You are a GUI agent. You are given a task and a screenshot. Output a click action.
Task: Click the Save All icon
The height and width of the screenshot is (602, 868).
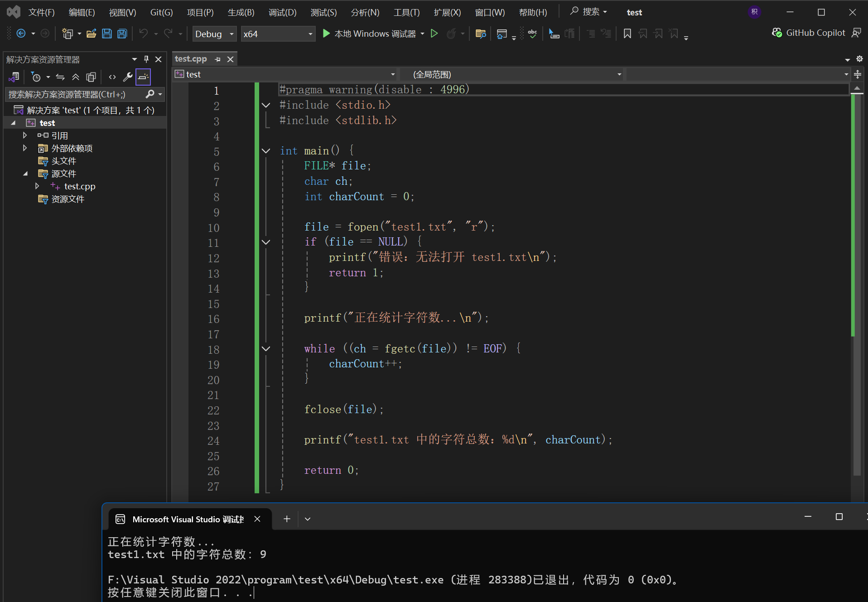coord(122,34)
